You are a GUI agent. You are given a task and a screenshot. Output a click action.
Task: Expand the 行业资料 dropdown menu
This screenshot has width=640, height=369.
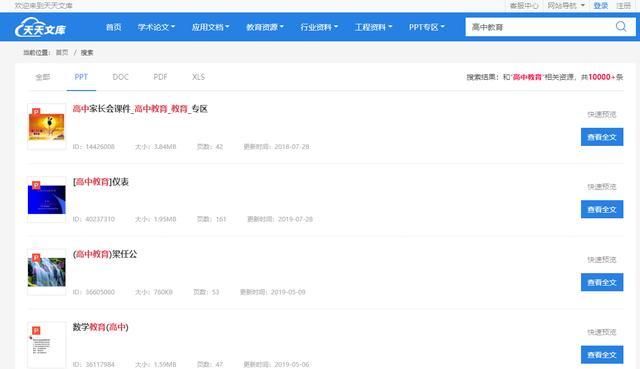click(x=319, y=27)
